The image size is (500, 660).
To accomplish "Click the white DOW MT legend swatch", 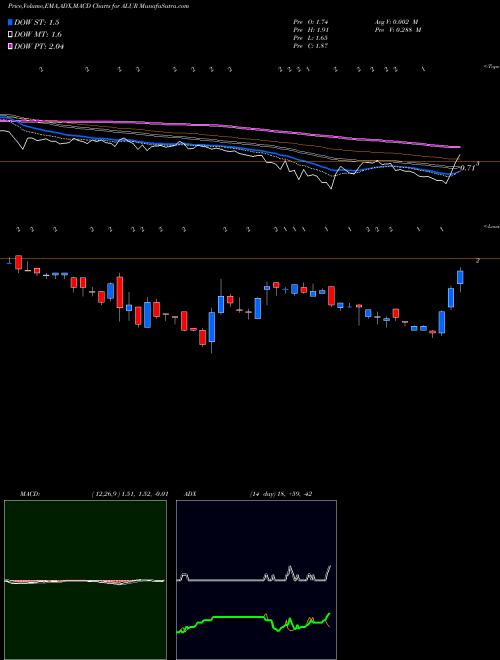I will point(11,34).
